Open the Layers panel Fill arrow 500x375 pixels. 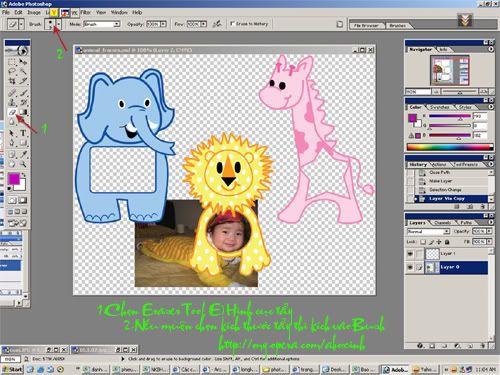click(489, 241)
